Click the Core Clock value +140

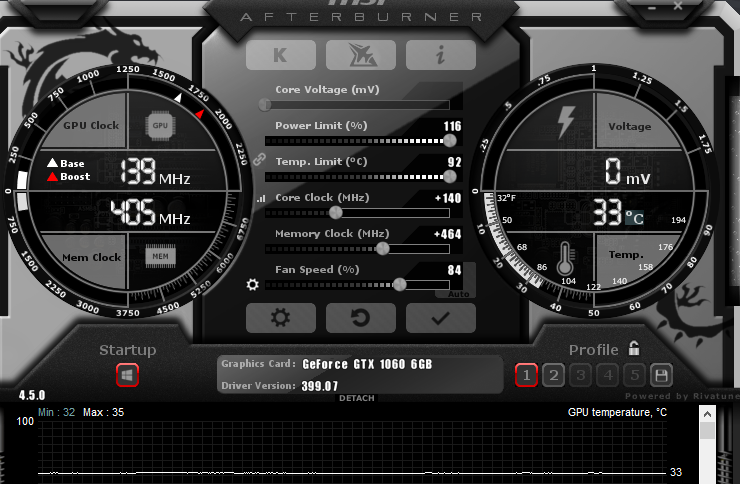coord(448,198)
